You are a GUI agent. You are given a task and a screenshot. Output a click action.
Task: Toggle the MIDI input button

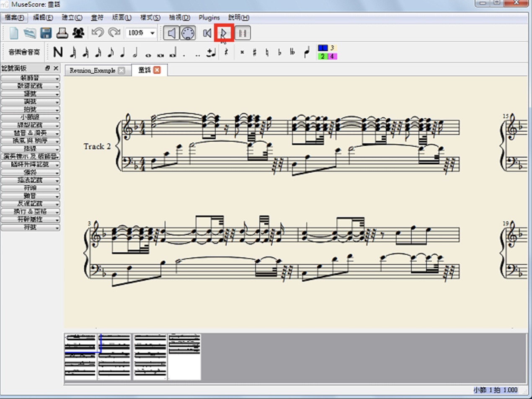tap(188, 33)
